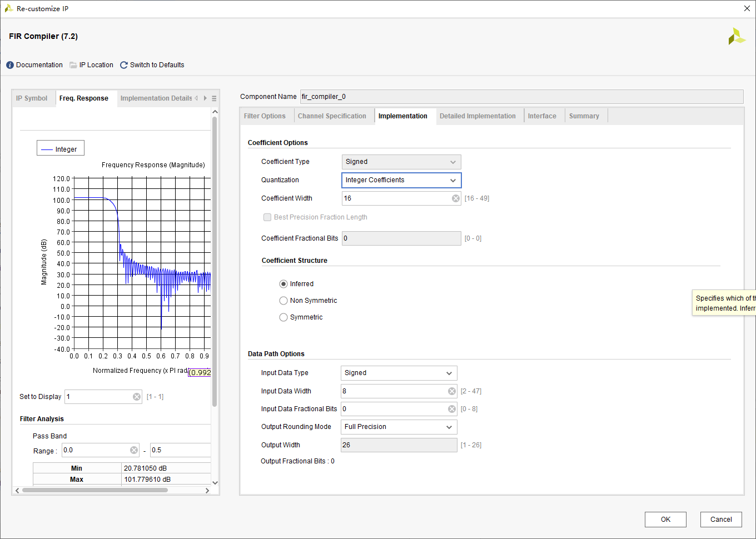Click the Coefficient Fractional Bits field
The height and width of the screenshot is (539, 756).
click(x=401, y=238)
